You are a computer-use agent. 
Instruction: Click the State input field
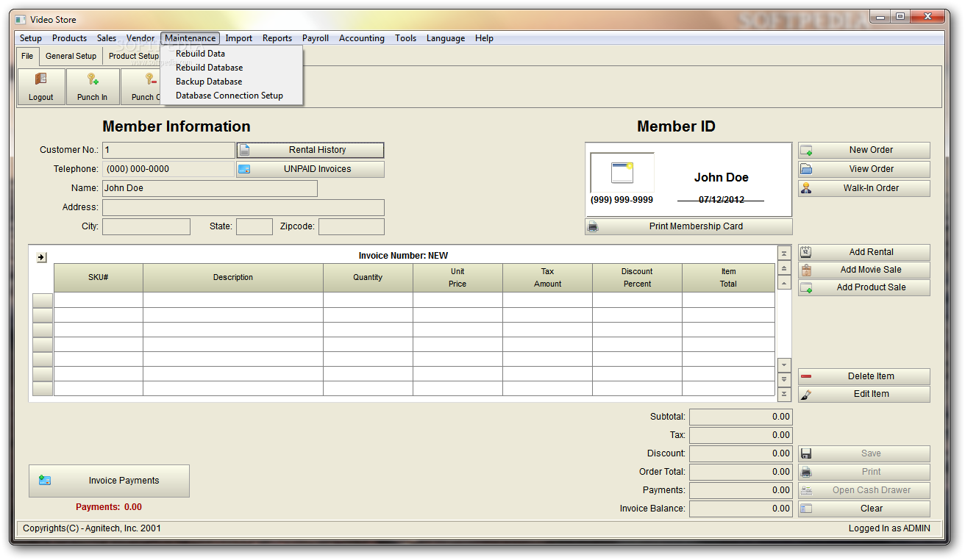click(254, 226)
